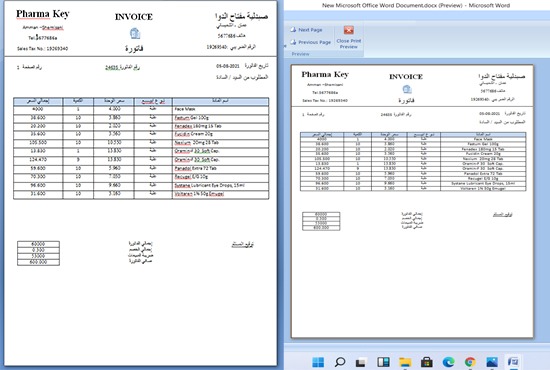Open the Widgets panel icon
The image size is (550, 370).
tap(383, 362)
